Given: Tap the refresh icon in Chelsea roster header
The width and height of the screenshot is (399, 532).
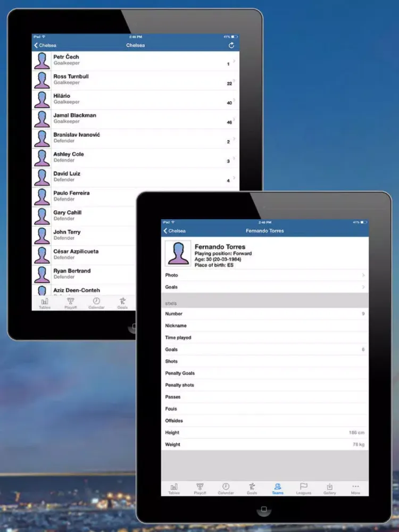Looking at the screenshot, I should tap(231, 45).
